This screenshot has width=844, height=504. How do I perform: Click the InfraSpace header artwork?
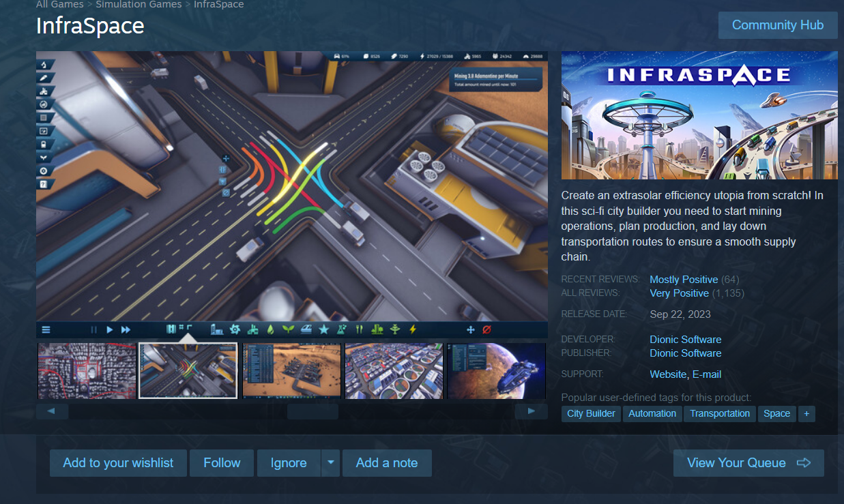[x=699, y=115]
